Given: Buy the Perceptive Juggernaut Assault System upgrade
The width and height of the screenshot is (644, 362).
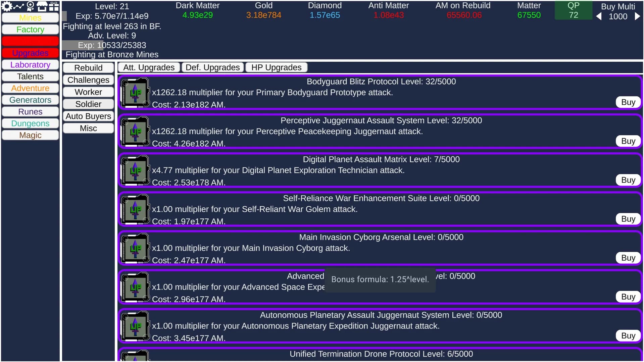Looking at the screenshot, I should (628, 141).
